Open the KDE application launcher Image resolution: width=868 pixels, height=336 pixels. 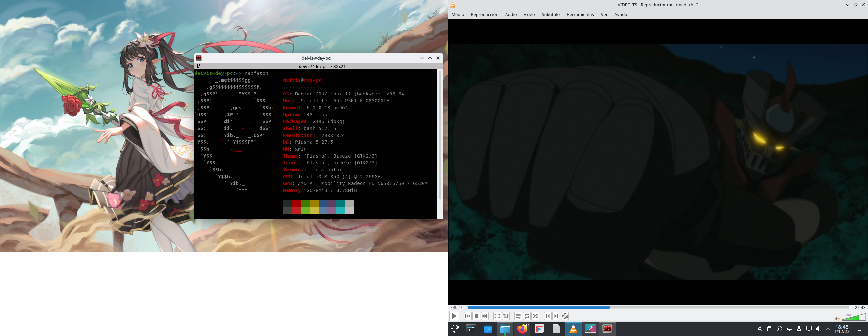(455, 328)
